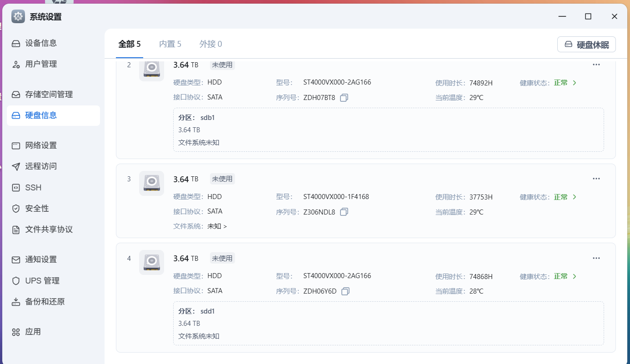Viewport: 630px width, 364px height.
Task: Click the 硬盘休眠 button
Action: pyautogui.click(x=586, y=45)
